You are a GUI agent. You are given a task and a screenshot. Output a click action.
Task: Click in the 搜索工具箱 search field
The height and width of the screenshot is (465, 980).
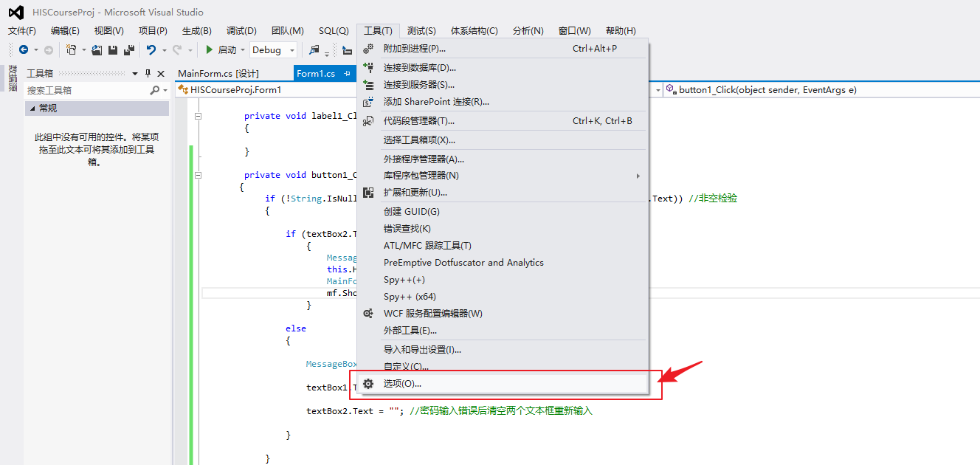click(x=86, y=90)
